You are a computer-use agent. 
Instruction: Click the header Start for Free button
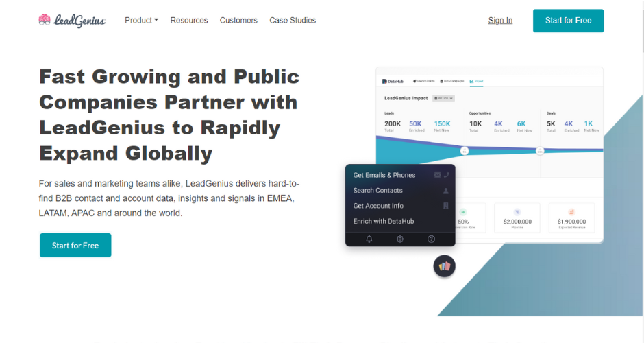[569, 21]
